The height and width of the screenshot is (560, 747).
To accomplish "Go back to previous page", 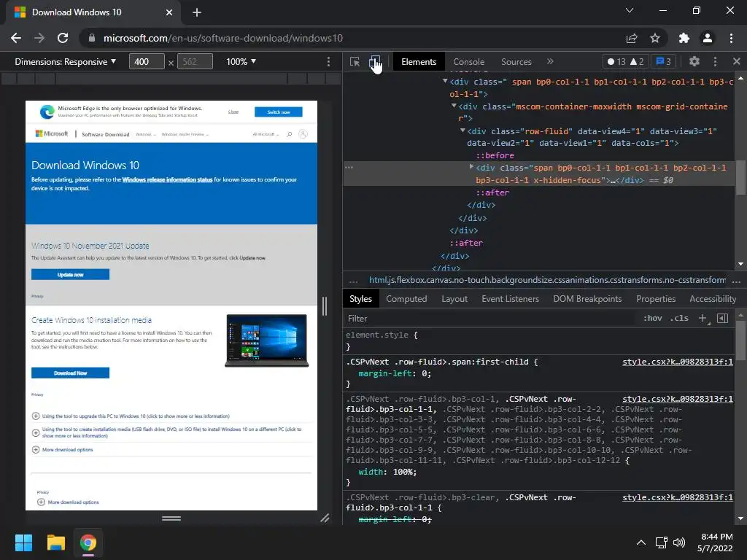I will coord(16,38).
